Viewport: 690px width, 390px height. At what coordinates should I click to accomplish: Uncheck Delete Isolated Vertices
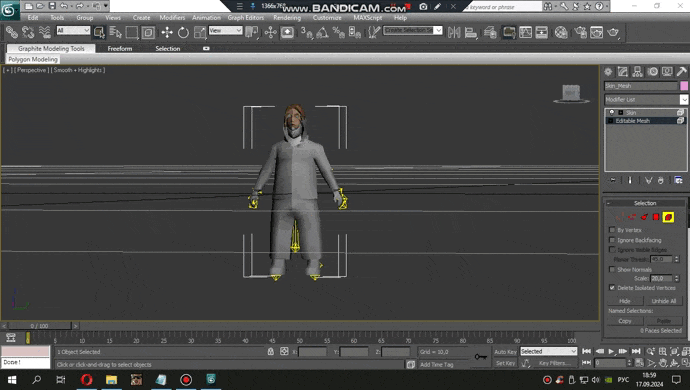612,287
